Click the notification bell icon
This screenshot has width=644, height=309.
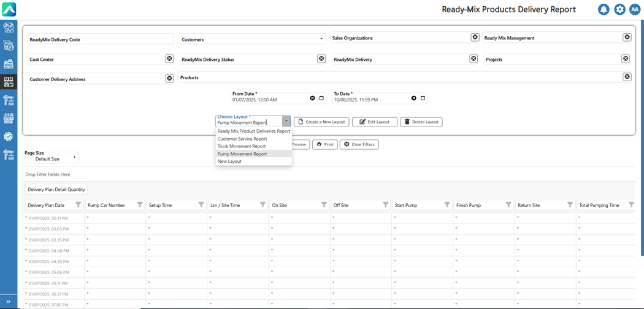coord(604,10)
